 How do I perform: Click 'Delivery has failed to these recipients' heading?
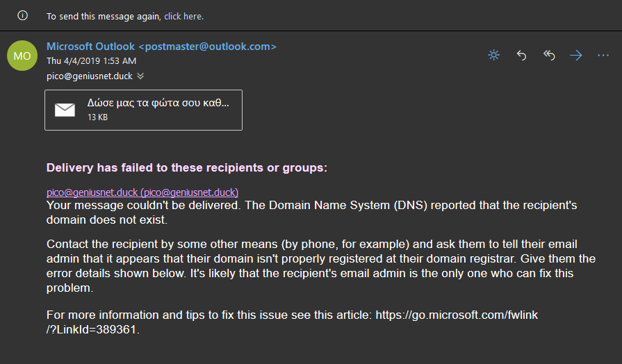pyautogui.click(x=187, y=167)
